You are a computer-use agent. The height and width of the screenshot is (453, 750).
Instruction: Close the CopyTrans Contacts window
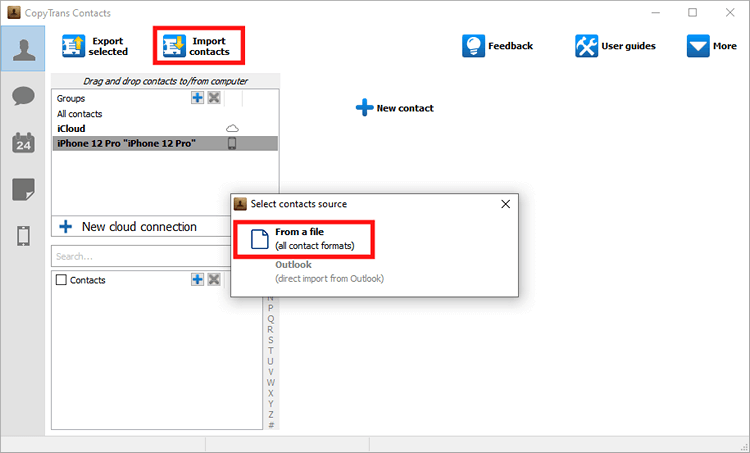[730, 13]
